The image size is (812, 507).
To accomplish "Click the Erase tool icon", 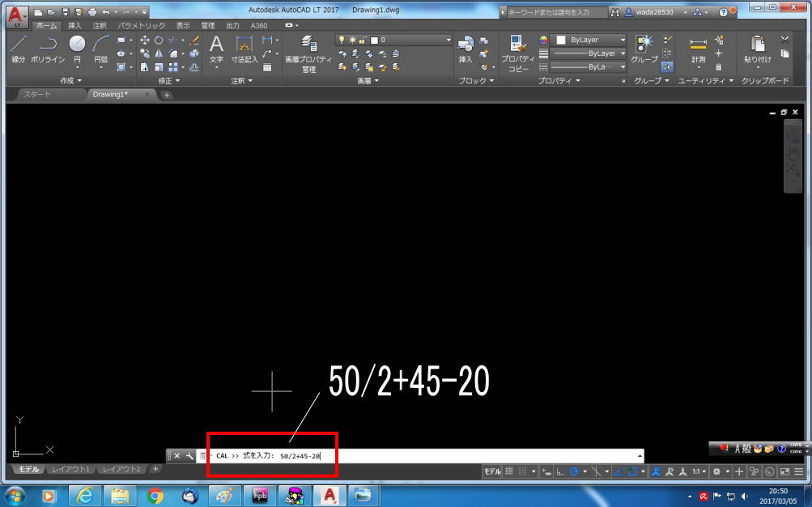I will tap(193, 40).
